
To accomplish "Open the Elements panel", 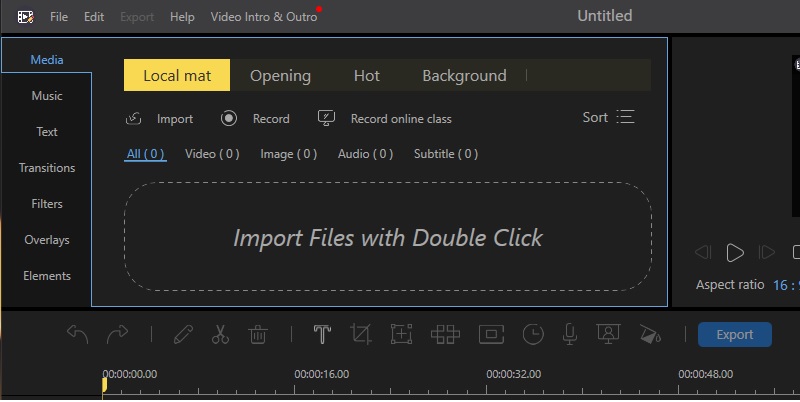I will [47, 275].
